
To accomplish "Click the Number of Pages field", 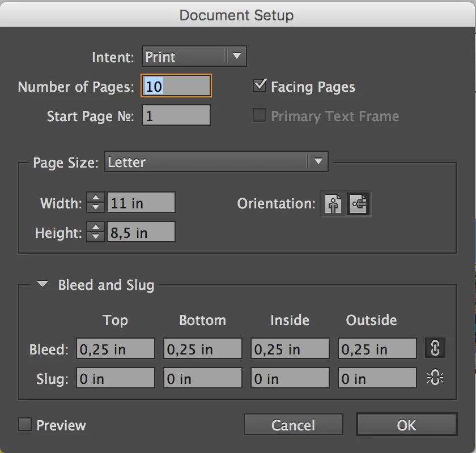I will coord(176,86).
